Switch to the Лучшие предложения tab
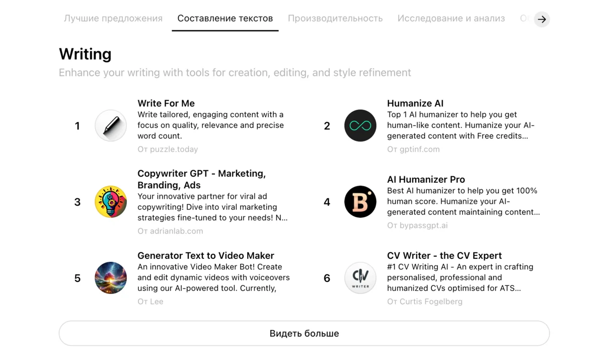The image size is (604, 364). pos(113,19)
